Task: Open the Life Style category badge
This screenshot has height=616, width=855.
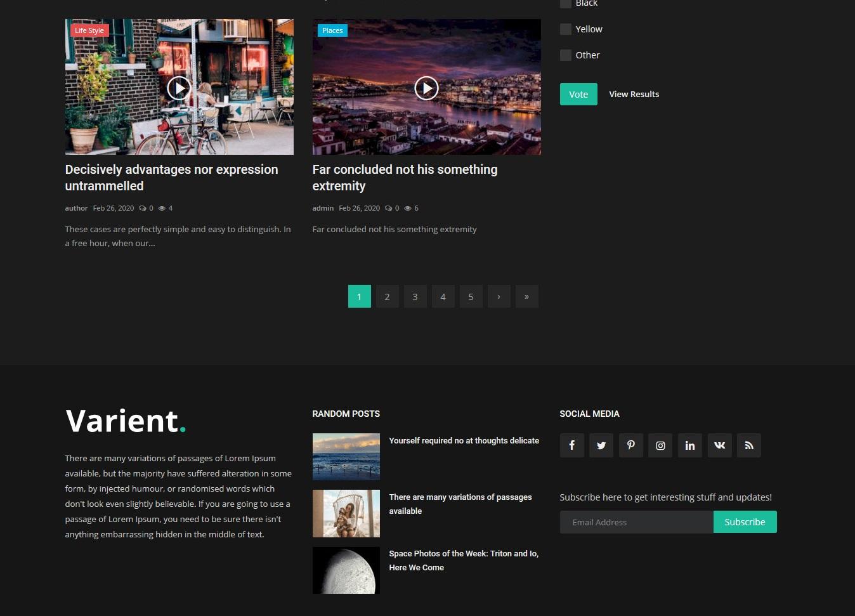Action: pos(89,30)
